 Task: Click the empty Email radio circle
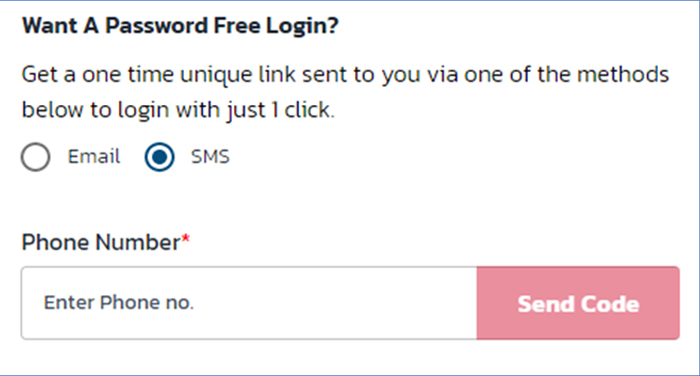click(35, 157)
